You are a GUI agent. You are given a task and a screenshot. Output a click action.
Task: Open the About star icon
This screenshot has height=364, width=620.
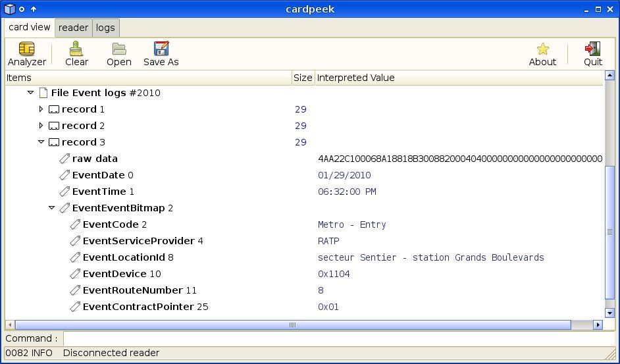click(x=542, y=49)
